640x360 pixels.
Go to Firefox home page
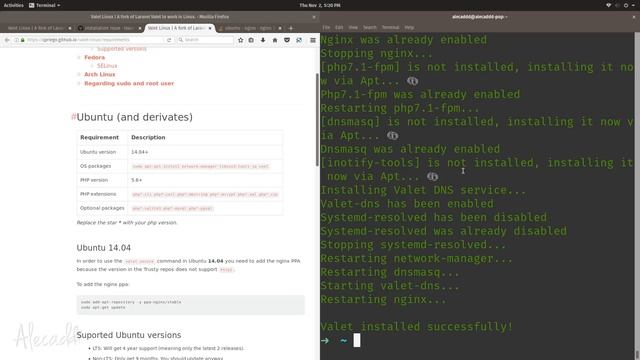pyautogui.click(x=275, y=40)
